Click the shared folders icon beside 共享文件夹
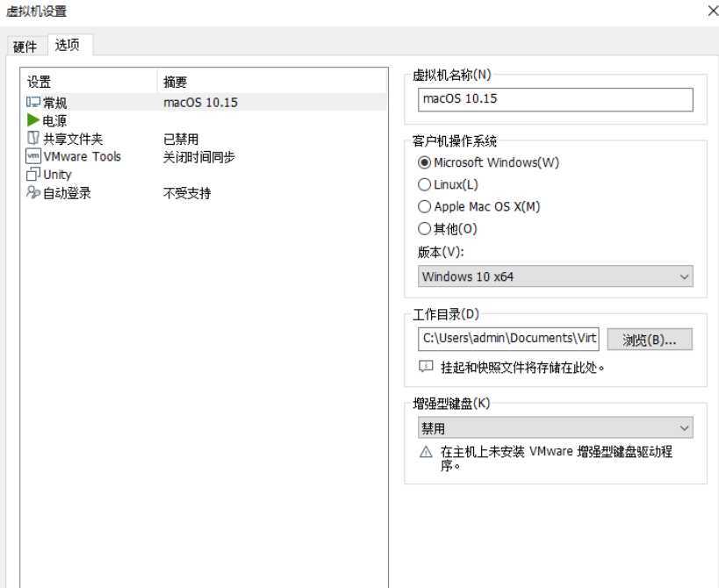The height and width of the screenshot is (588, 719). (x=33, y=138)
